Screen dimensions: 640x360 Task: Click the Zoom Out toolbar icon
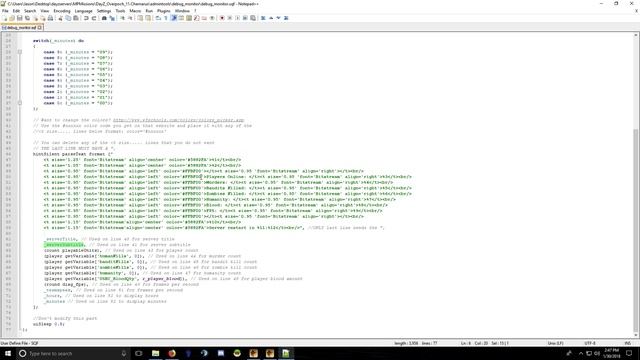[130, 18]
